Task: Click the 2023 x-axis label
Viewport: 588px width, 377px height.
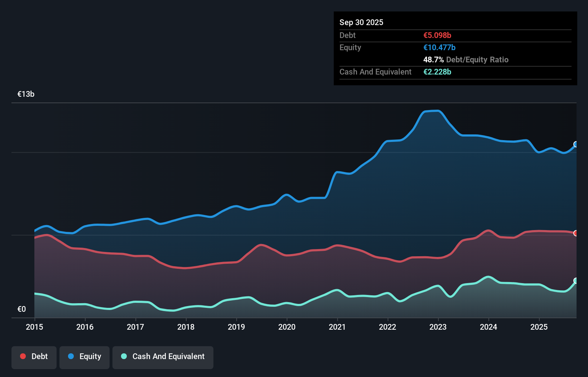Action: (x=438, y=327)
